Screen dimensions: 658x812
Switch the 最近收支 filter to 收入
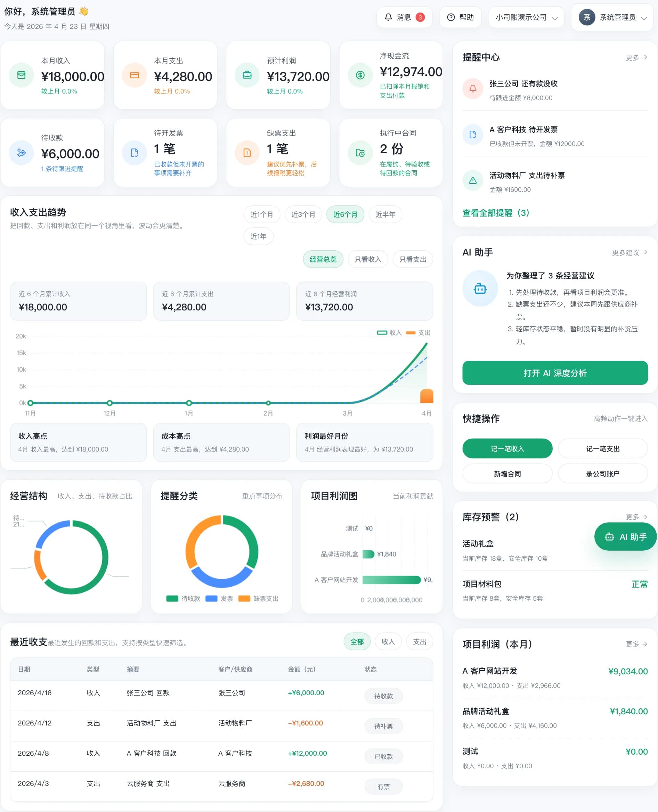388,641
